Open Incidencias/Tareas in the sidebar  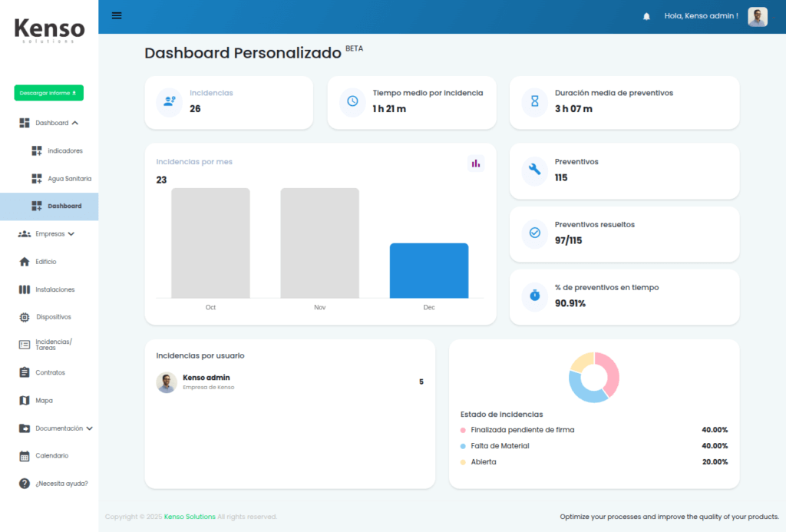point(54,345)
